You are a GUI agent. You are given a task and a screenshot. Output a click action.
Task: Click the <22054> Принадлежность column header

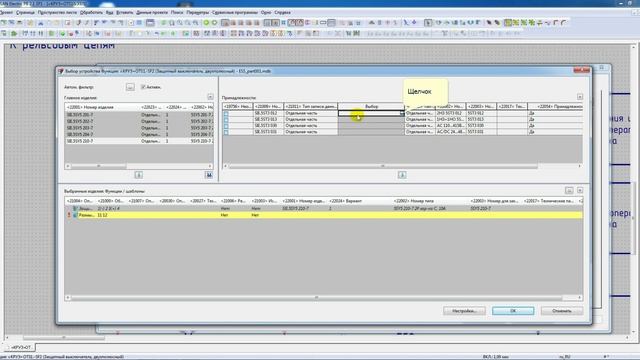(555, 107)
